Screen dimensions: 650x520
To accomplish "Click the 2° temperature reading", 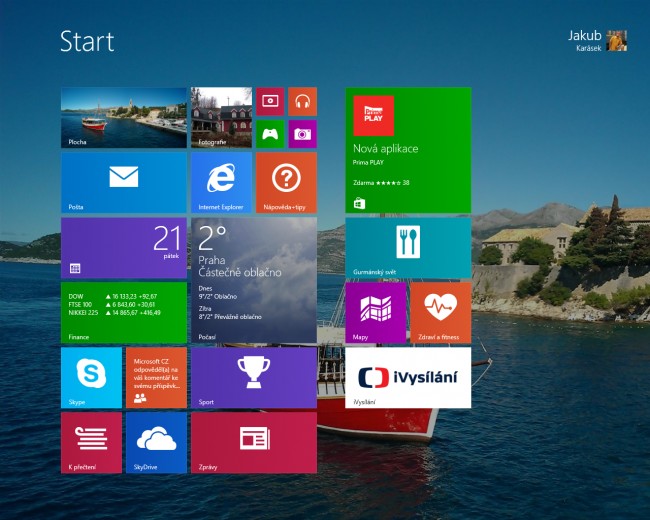I will (x=212, y=238).
